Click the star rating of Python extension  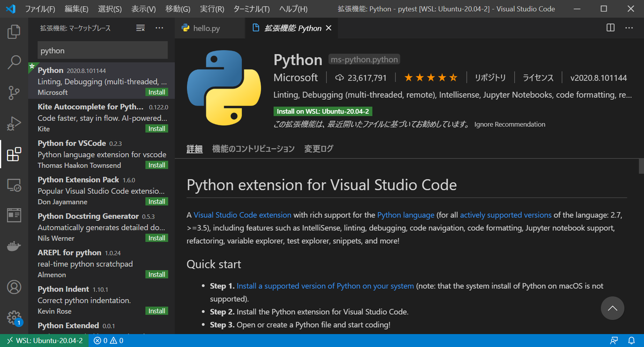431,78
